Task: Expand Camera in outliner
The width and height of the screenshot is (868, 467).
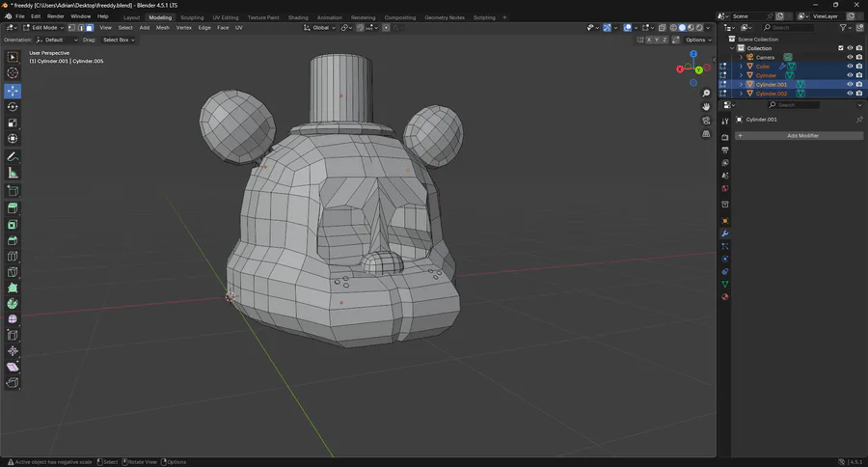Action: 742,57
